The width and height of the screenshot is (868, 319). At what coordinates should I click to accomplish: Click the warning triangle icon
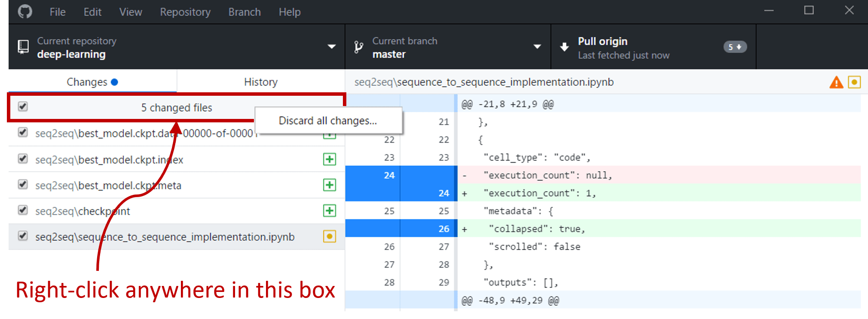point(836,82)
